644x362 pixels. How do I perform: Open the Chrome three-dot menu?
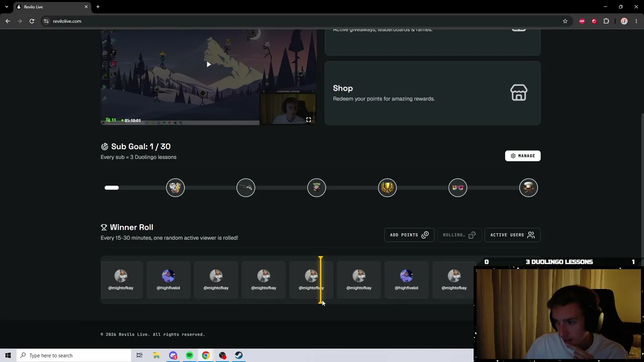[637, 21]
